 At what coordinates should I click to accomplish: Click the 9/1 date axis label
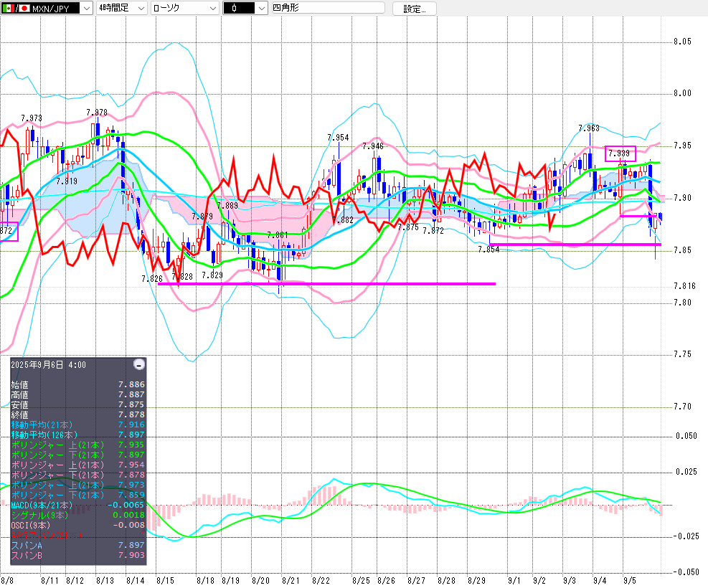tap(514, 580)
